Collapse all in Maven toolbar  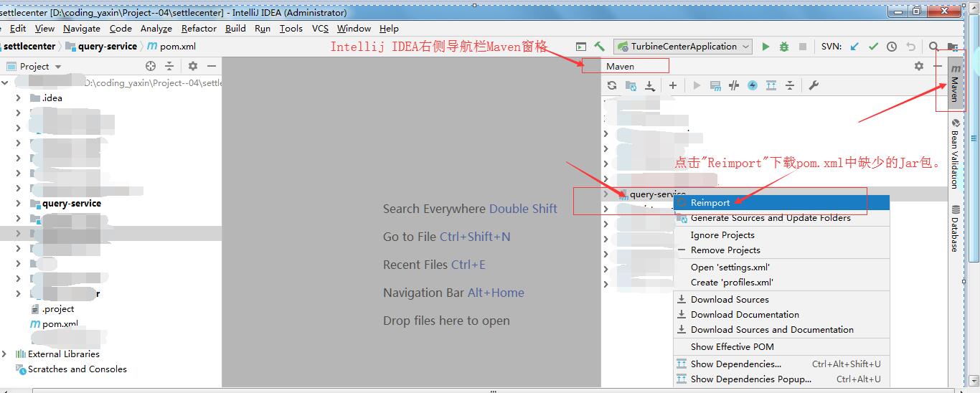pyautogui.click(x=790, y=85)
